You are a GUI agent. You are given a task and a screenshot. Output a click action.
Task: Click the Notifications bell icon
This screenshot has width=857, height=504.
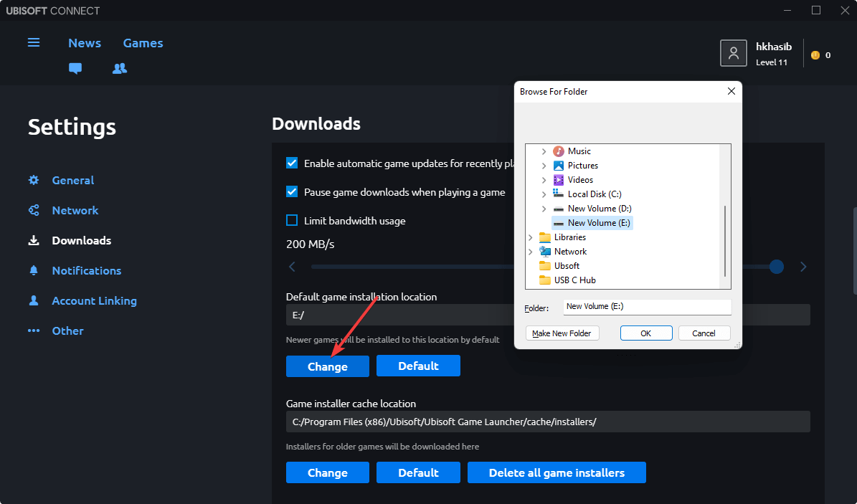click(34, 270)
